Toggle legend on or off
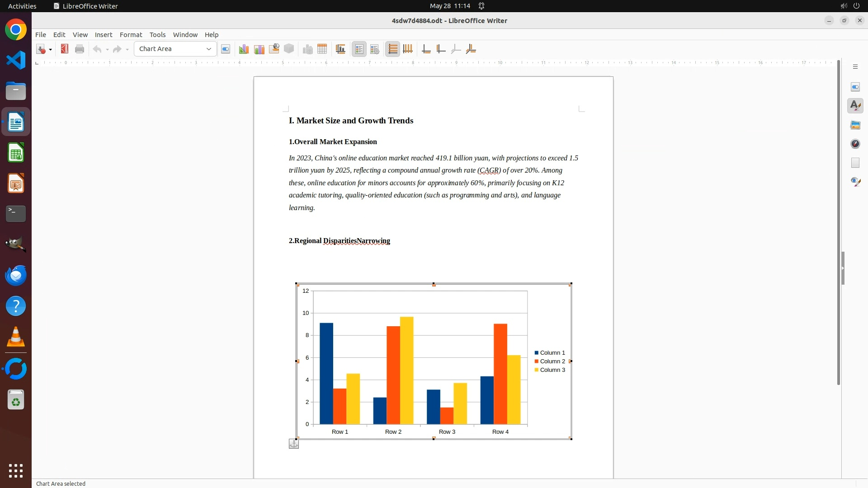 359,49
